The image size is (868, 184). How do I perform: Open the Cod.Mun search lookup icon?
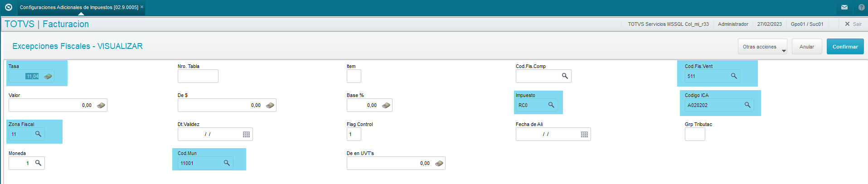point(227,163)
